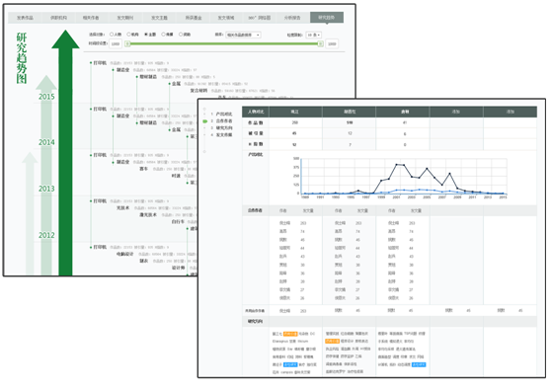
Task: Click the 被引量 row label
Action: pyautogui.click(x=256, y=134)
